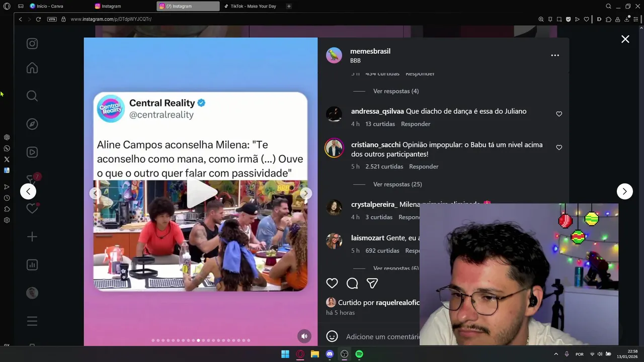Image resolution: width=644 pixels, height=362 pixels.
Task: Play the video in the post
Action: coord(201,193)
